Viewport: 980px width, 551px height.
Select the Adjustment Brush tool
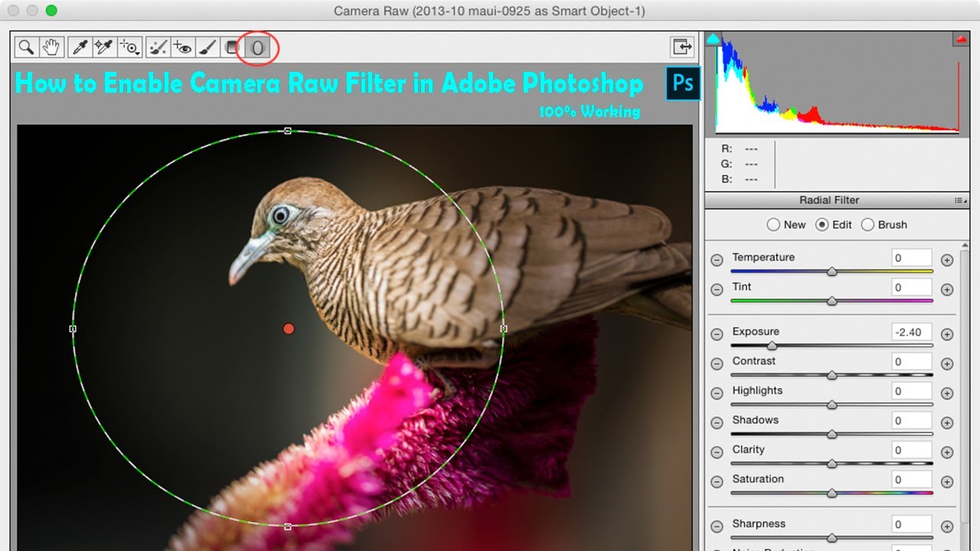207,47
